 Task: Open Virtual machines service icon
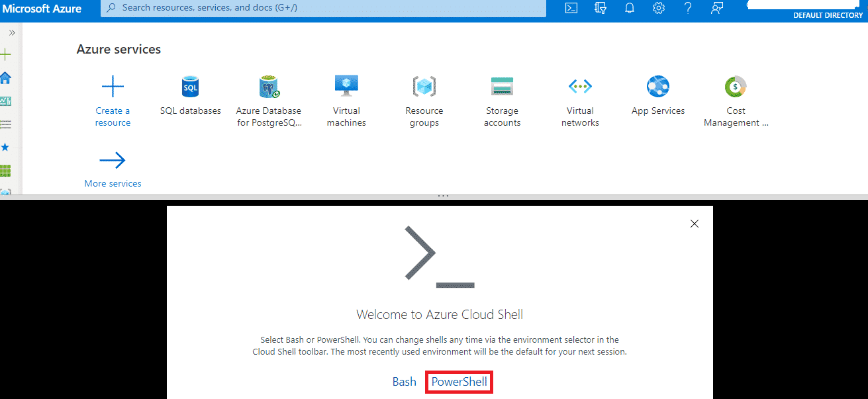[x=346, y=87]
